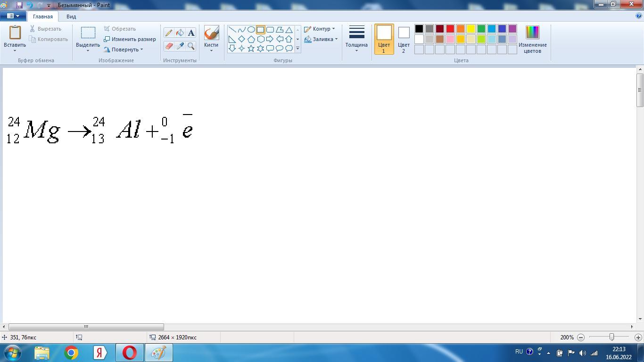
Task: Click the zoom out minus button
Action: 581,337
